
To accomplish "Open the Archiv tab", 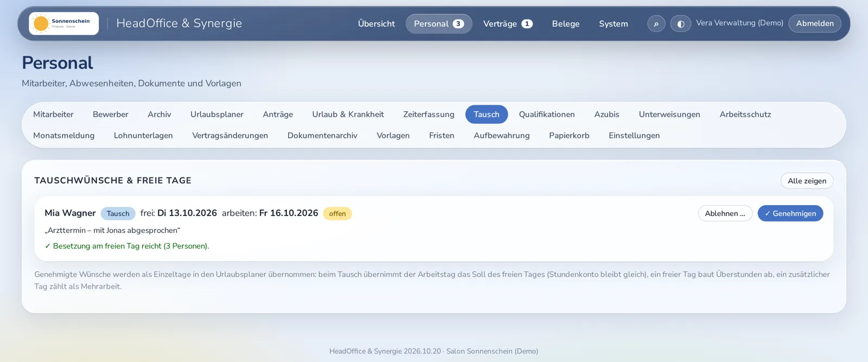I will (x=159, y=115).
